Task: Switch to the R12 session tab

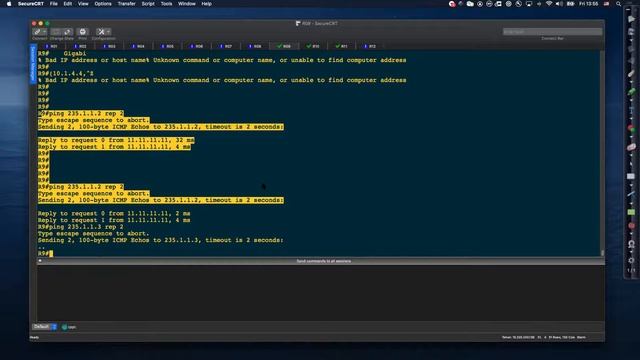Action: 370,46
